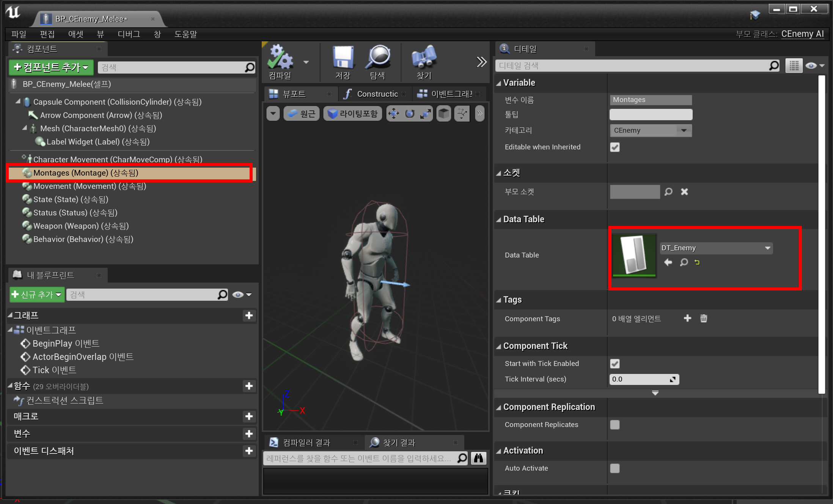
Task: Open the 디버그 menu
Action: click(129, 34)
